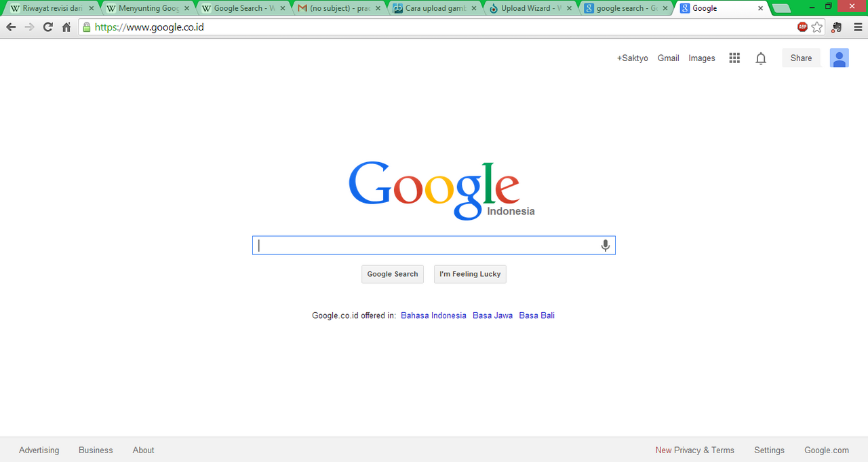This screenshot has height=462, width=868.
Task: Click the Share button
Action: coord(801,58)
